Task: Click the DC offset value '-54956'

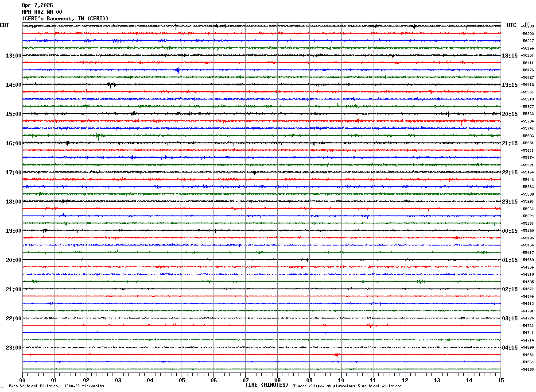Action: point(527,267)
